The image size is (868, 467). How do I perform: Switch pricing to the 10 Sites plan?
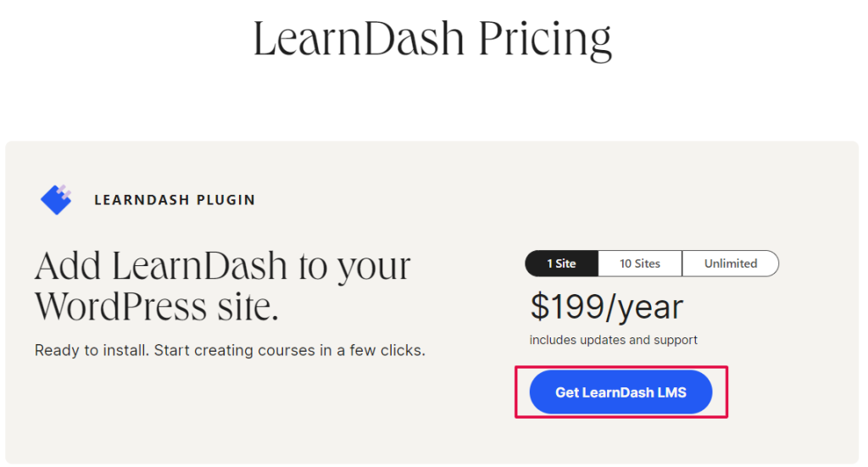(640, 264)
